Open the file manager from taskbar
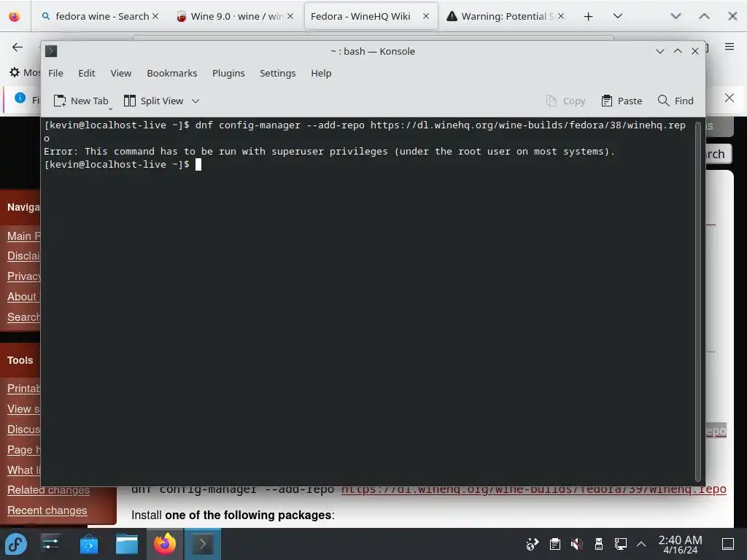The width and height of the screenshot is (747, 560). point(127,544)
